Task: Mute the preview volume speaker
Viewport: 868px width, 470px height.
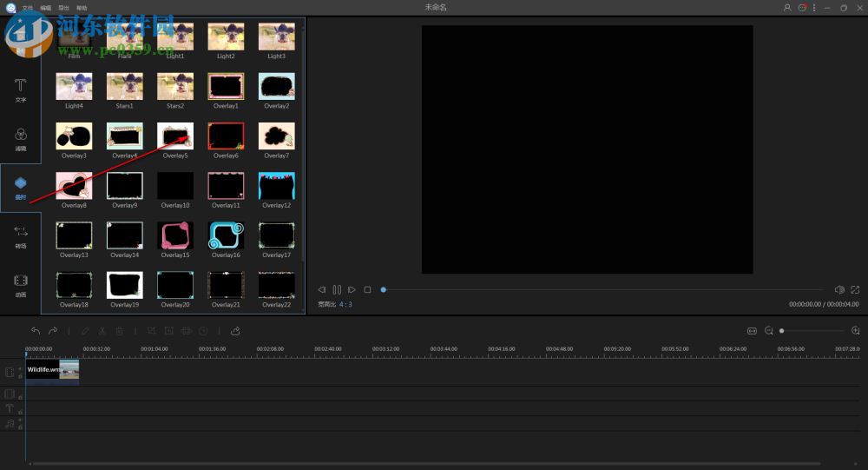Action: [x=839, y=289]
